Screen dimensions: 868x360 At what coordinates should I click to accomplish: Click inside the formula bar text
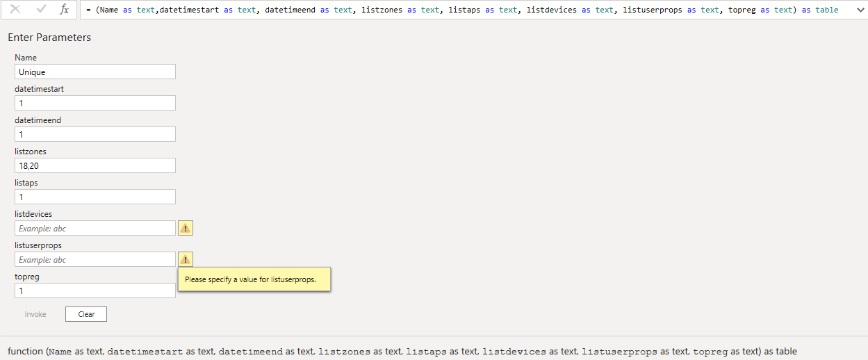point(462,10)
